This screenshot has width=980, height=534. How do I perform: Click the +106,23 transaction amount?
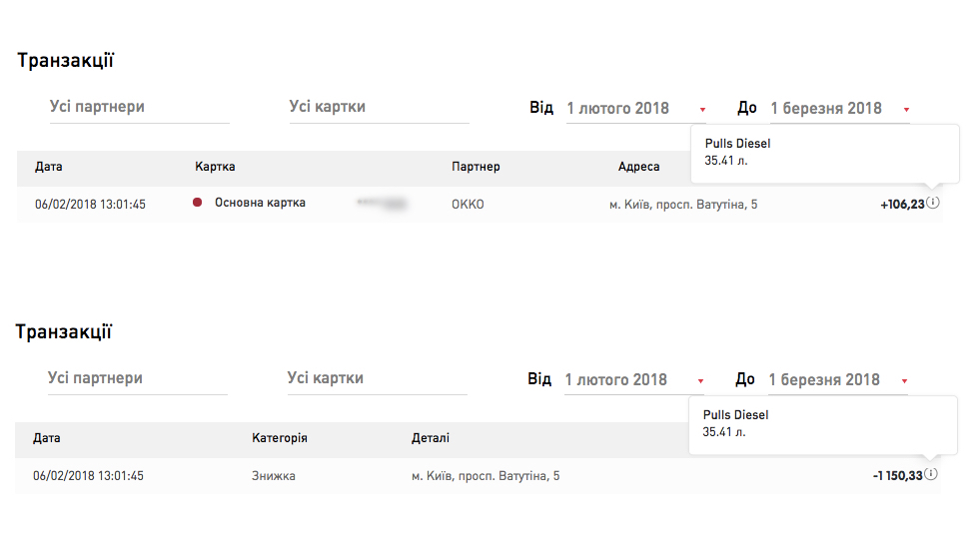point(901,204)
